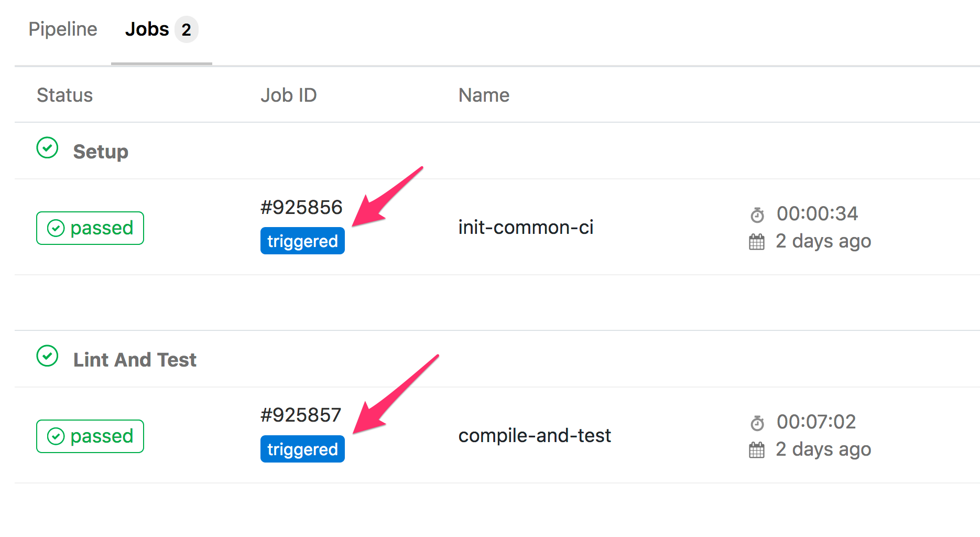Switch to the Pipeline tab

click(x=63, y=29)
